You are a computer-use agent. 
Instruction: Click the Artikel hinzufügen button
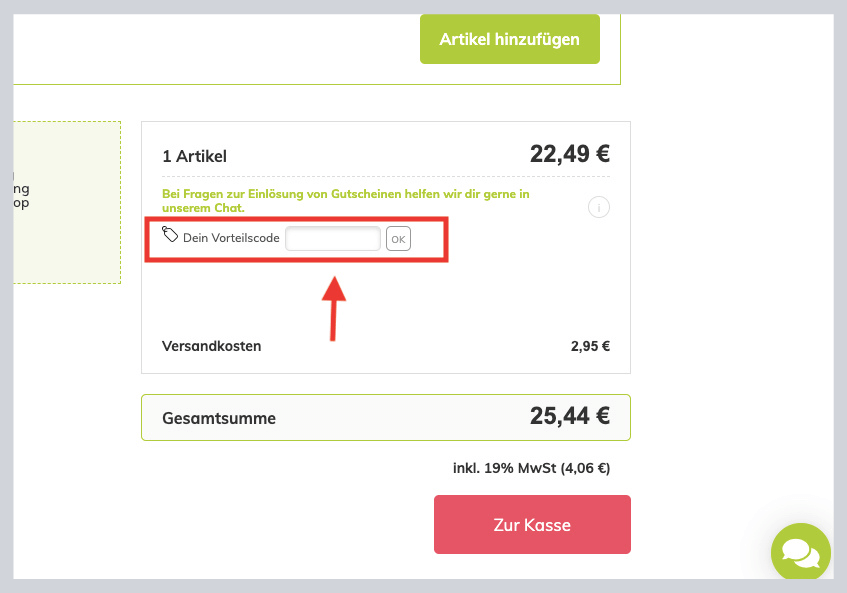509,38
